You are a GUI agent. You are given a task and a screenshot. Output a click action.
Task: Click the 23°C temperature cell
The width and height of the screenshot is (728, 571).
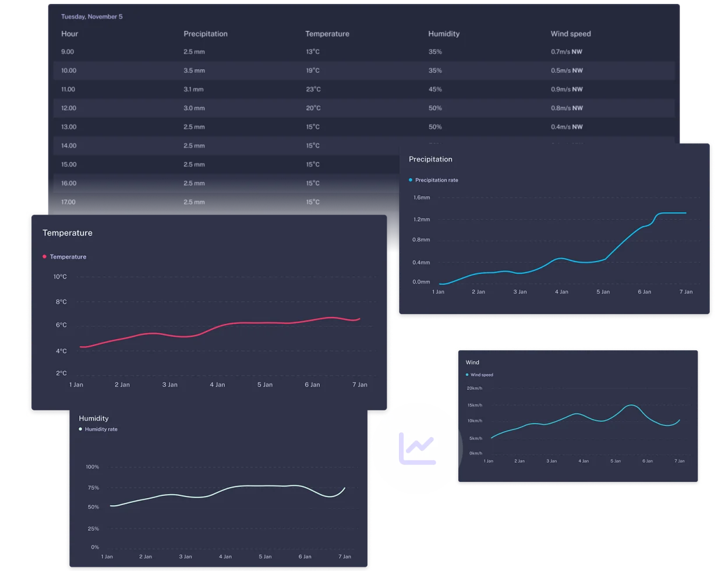313,89
